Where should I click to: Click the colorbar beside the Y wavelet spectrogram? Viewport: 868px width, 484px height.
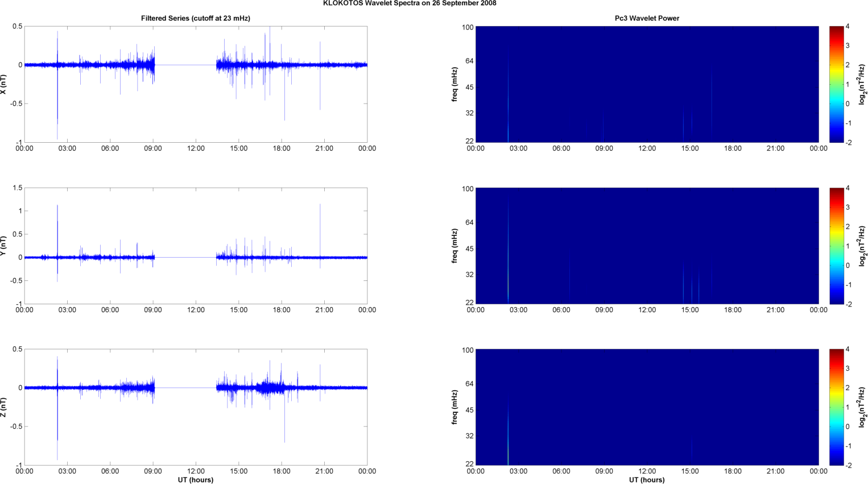click(836, 246)
